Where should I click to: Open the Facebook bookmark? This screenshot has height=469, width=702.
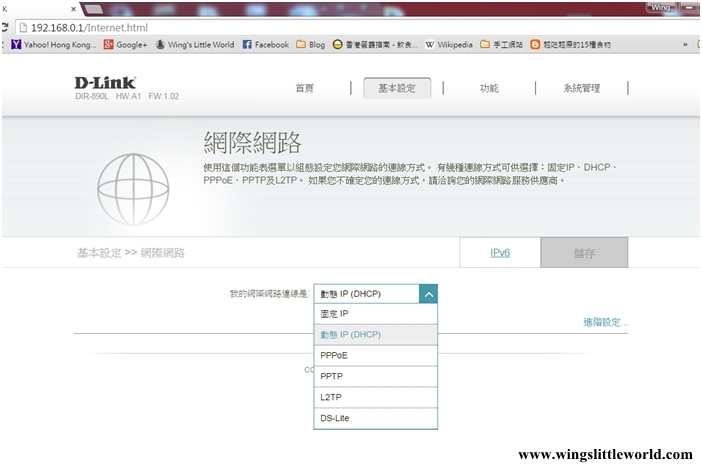266,45
